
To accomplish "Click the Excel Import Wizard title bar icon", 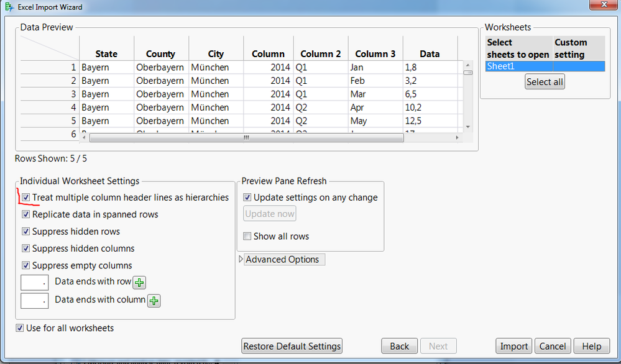I will (7, 7).
